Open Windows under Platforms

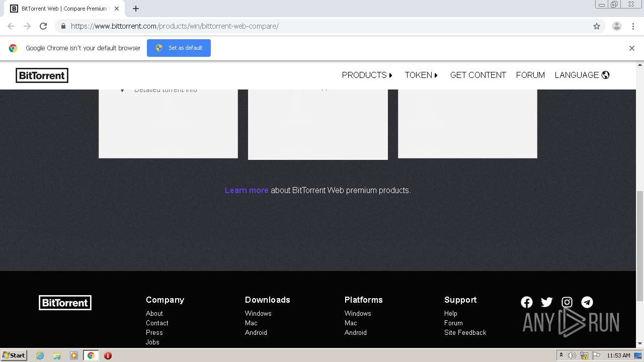tap(358, 313)
